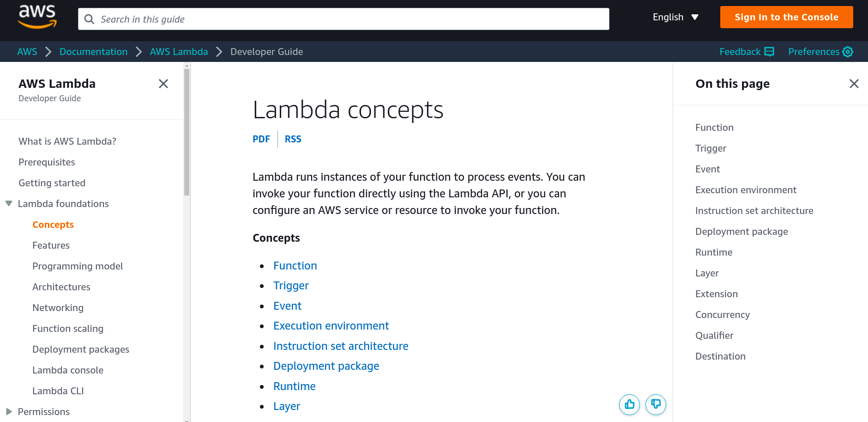Focus the Search in this guide field

pos(344,19)
